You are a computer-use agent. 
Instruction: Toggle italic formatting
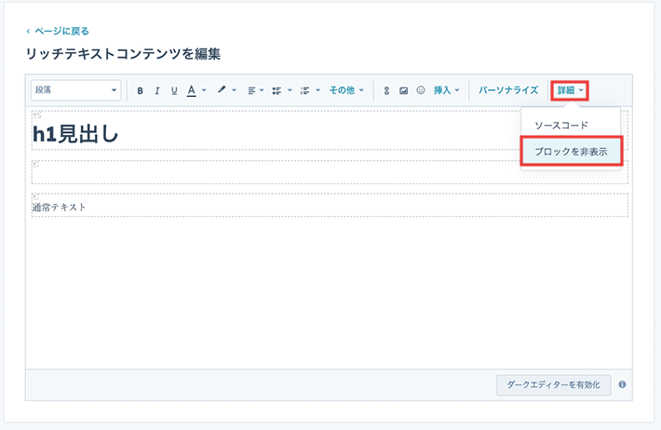(157, 91)
